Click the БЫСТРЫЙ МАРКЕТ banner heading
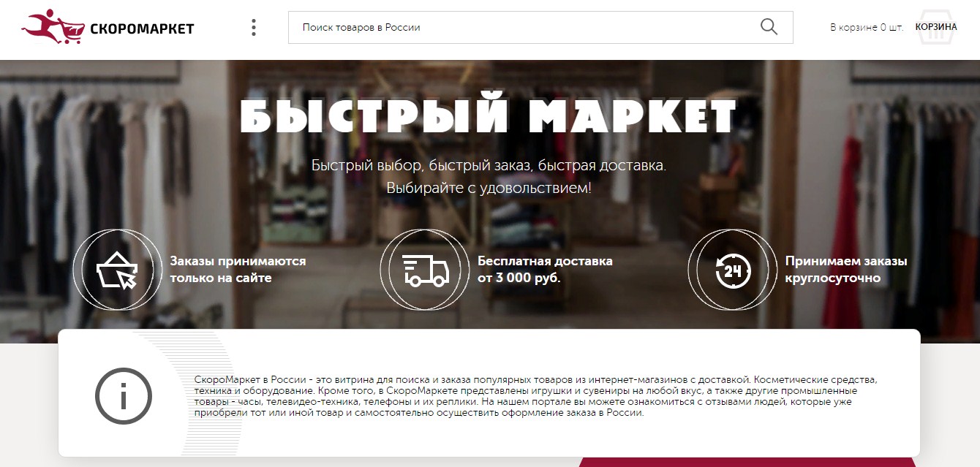 click(x=489, y=117)
